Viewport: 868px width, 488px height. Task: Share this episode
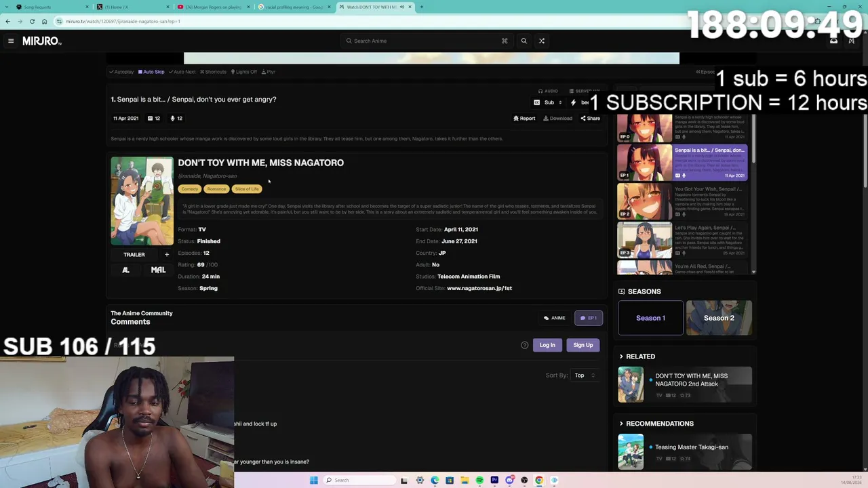591,119
